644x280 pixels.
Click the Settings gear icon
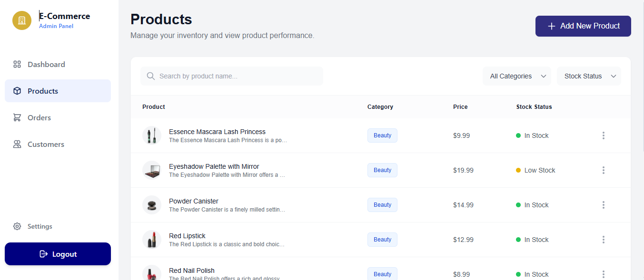point(17,226)
